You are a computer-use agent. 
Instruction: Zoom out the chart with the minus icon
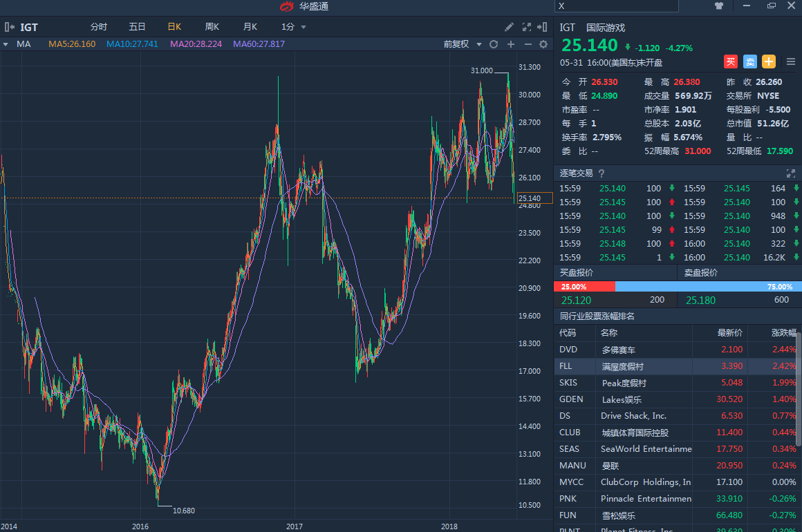(528, 44)
